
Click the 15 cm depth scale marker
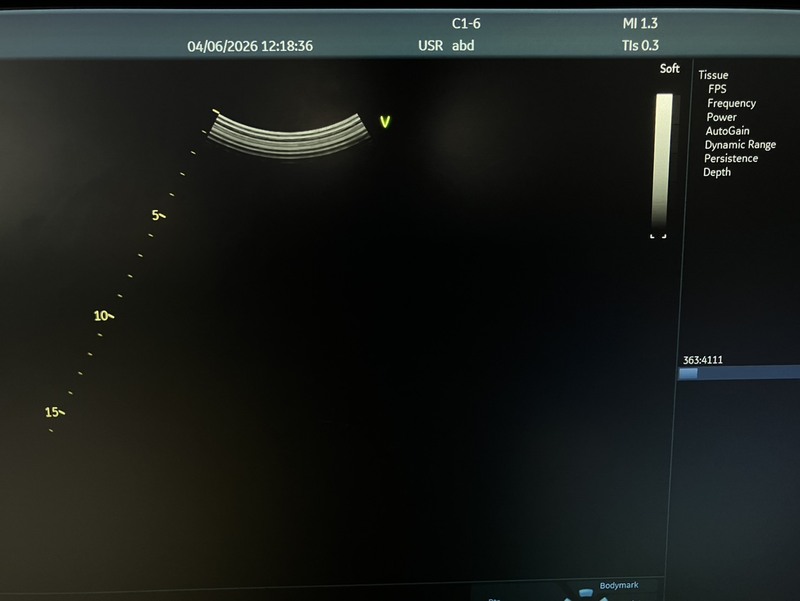tap(55, 412)
